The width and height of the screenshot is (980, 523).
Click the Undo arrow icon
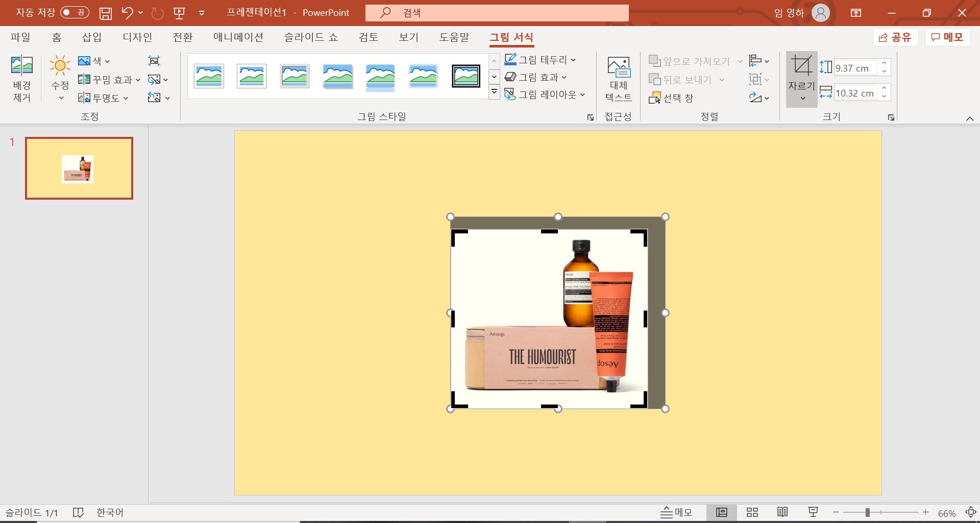127,12
